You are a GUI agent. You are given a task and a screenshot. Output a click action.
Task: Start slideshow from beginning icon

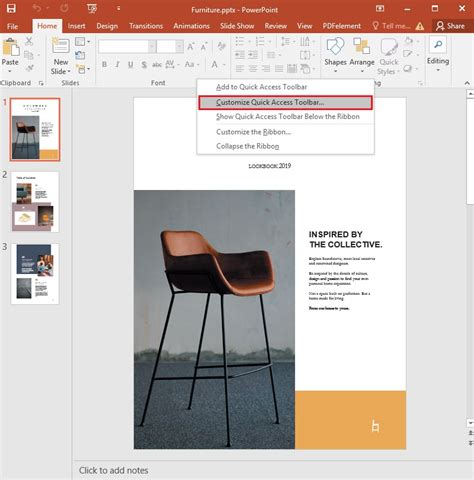[x=92, y=9]
